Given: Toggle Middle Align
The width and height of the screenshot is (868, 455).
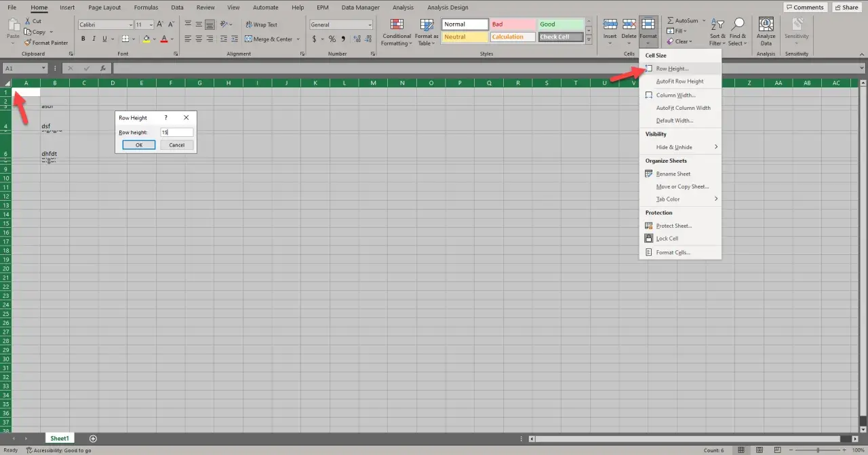Looking at the screenshot, I should coord(200,24).
